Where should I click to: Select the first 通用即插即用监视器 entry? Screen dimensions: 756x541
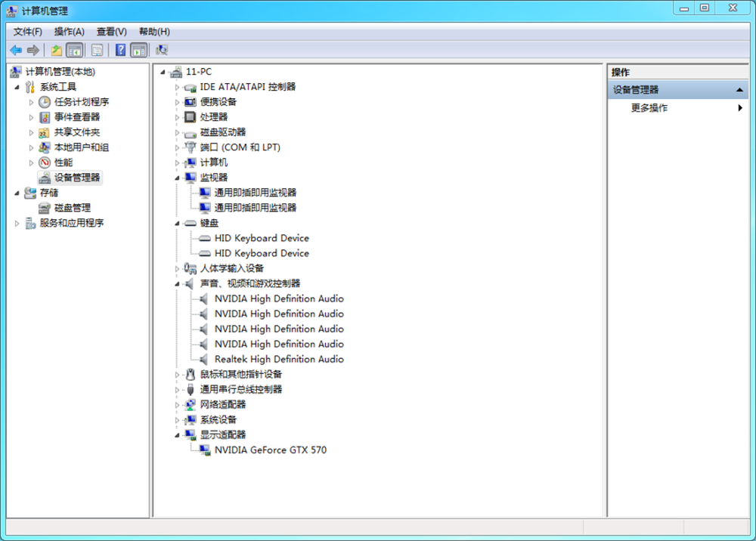255,193
